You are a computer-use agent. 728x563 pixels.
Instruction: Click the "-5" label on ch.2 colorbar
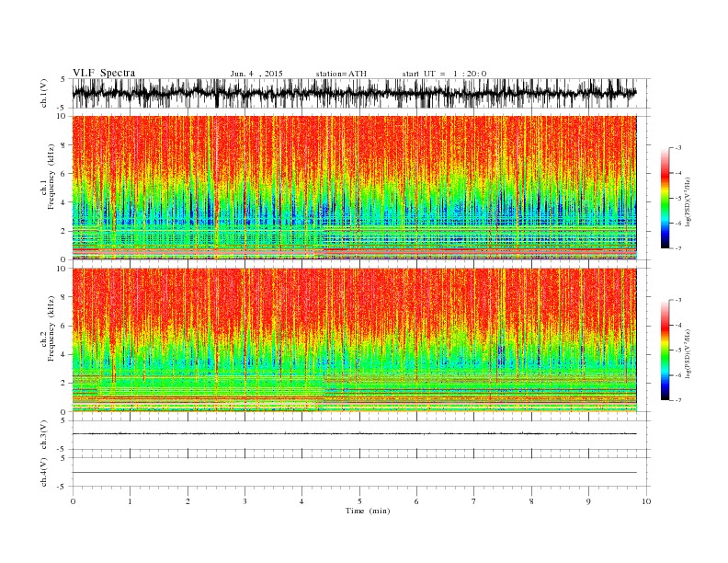tap(678, 350)
